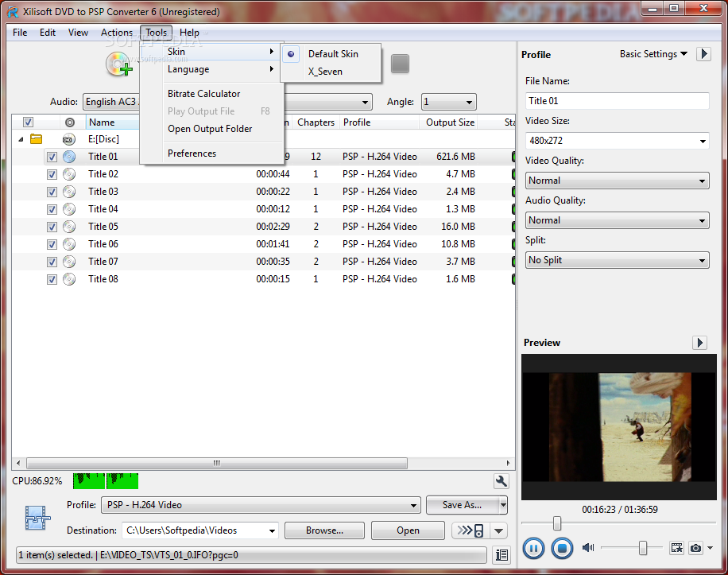The image size is (728, 575).
Task: Open the View menu
Action: click(78, 33)
